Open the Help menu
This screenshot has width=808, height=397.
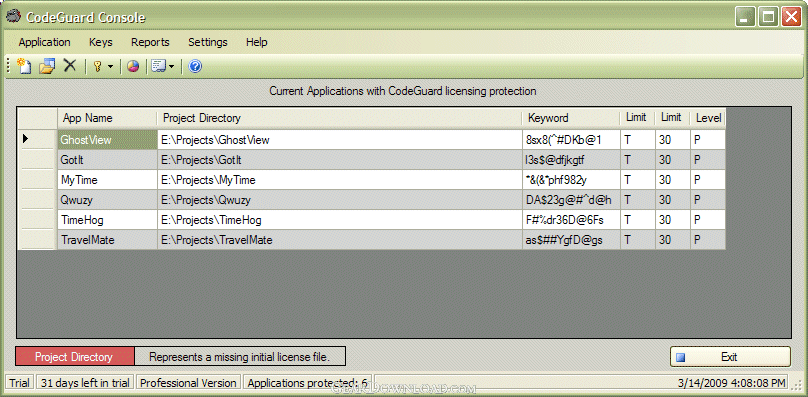click(x=257, y=42)
